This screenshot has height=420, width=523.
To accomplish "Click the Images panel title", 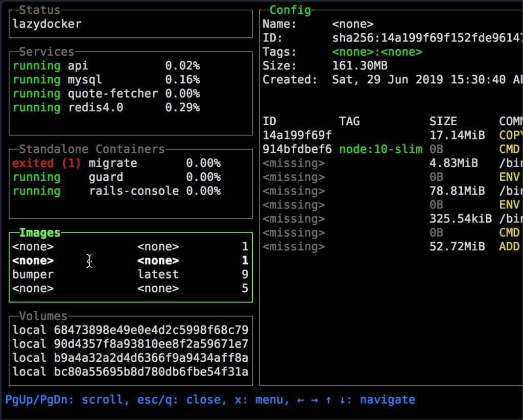I will (39, 232).
